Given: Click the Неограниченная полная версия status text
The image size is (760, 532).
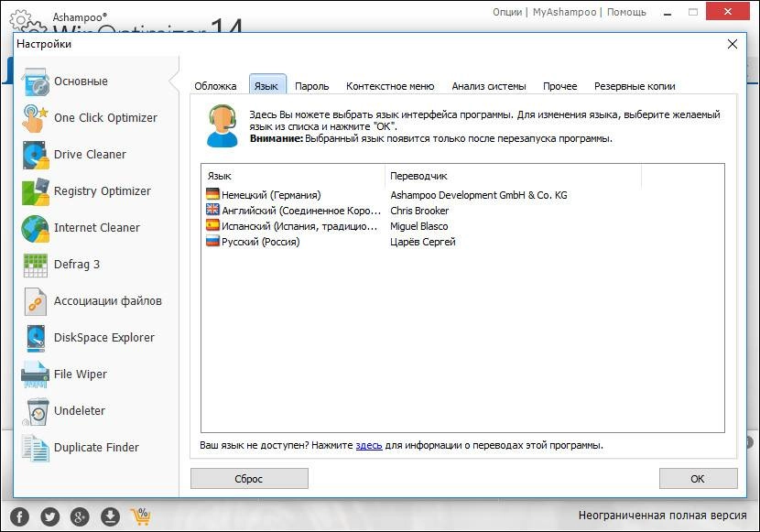Looking at the screenshot, I should [x=662, y=516].
